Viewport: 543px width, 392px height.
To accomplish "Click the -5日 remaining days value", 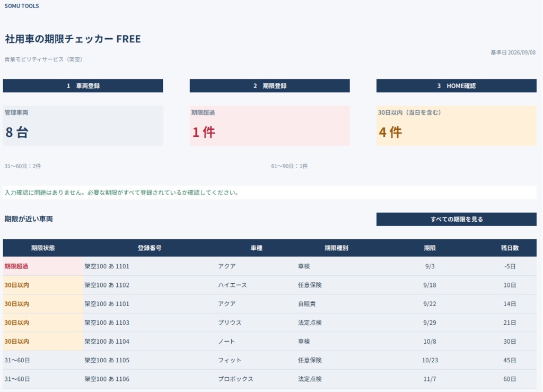I will 510,266.
